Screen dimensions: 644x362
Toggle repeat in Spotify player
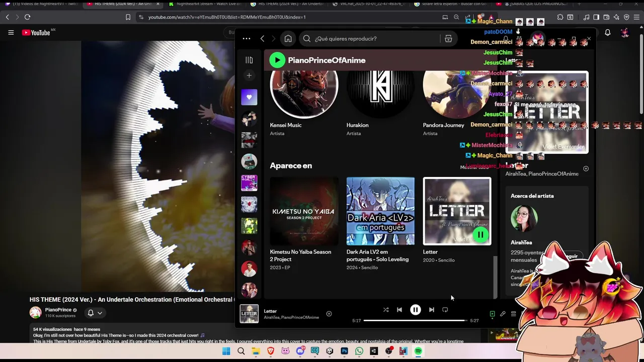coord(445,310)
